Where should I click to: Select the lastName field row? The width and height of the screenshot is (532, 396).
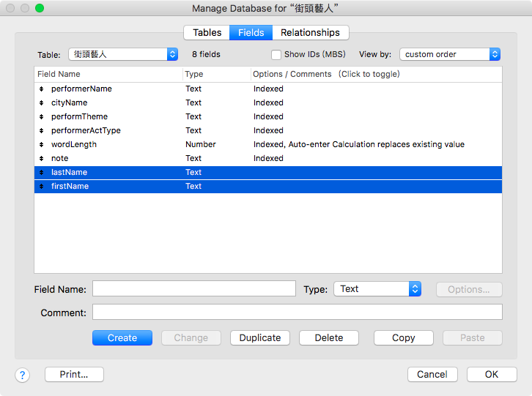(x=268, y=172)
